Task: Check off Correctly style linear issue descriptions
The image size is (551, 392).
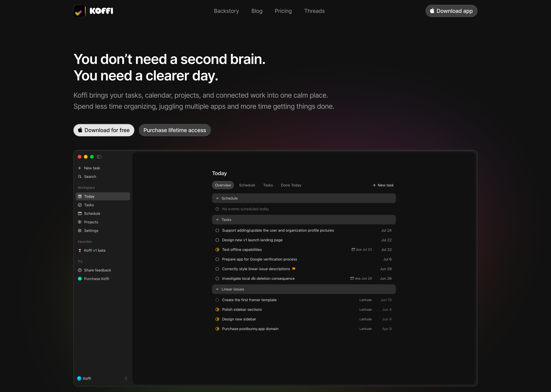Action: pyautogui.click(x=217, y=269)
